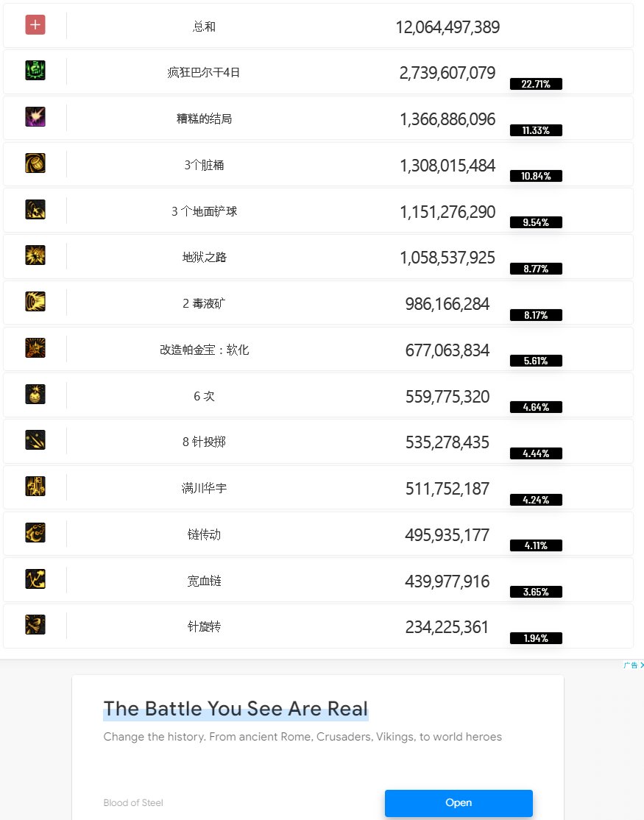Image resolution: width=644 pixels, height=820 pixels.
Task: Expand the red plus icon beside 总和
Action: [35, 24]
